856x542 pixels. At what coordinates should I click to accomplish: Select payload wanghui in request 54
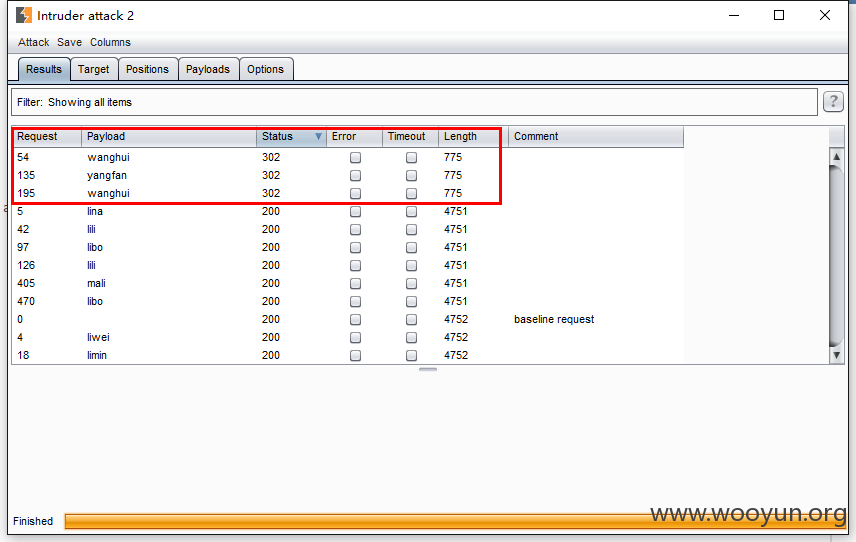click(109, 157)
